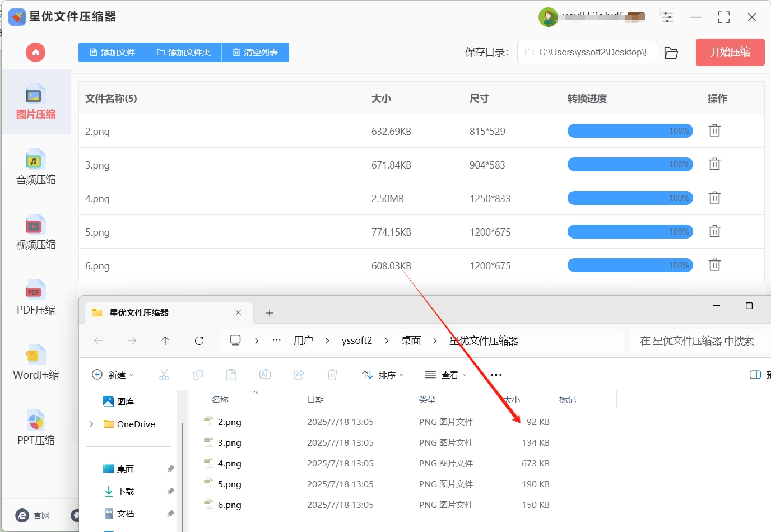Click the Explorer search box
Screen dimensions: 771x532
pos(699,340)
